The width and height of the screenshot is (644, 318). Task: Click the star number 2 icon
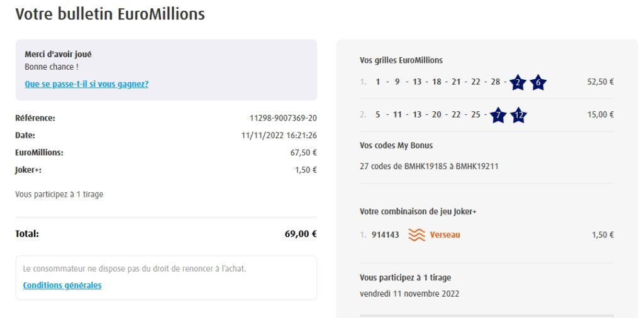click(x=518, y=82)
